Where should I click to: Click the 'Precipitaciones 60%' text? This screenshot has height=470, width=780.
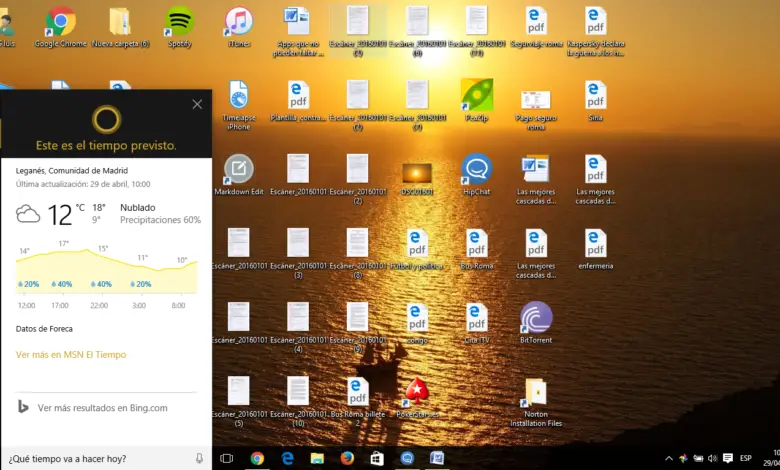(160, 220)
